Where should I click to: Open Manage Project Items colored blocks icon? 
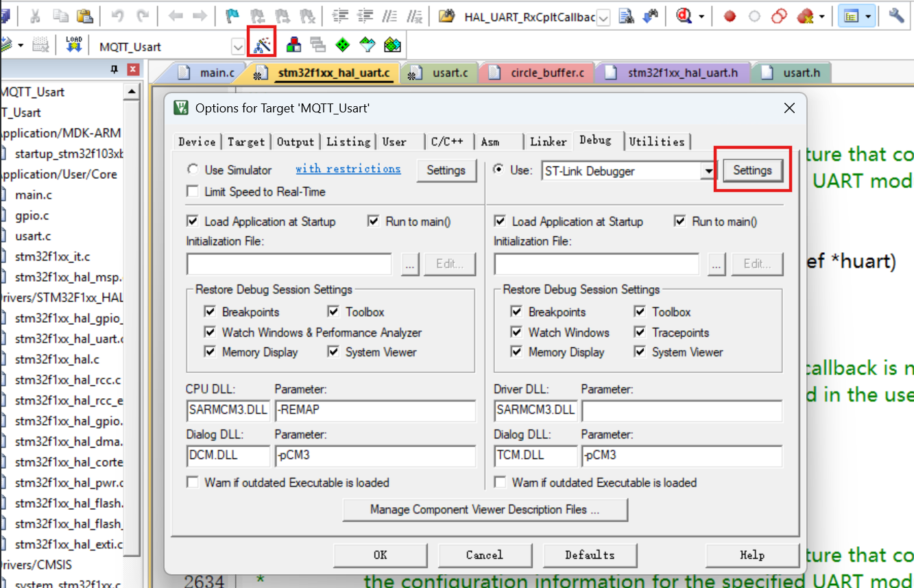293,46
